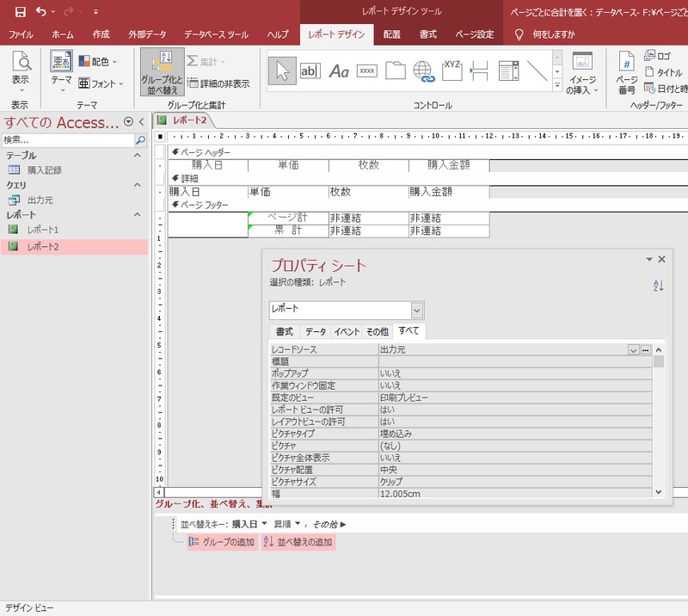Viewport: 688px width, 616px height.
Task: Insert Page Numbers (ページ番号)
Action: pyautogui.click(x=627, y=73)
